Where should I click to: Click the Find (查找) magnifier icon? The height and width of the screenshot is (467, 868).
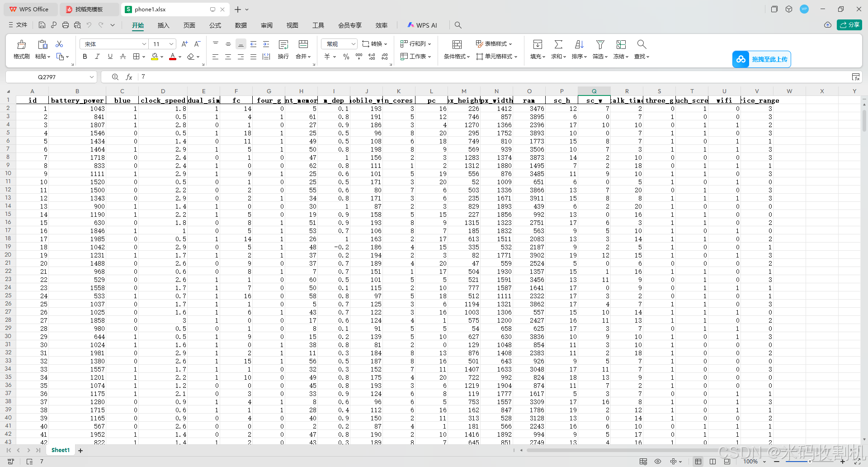click(x=642, y=44)
